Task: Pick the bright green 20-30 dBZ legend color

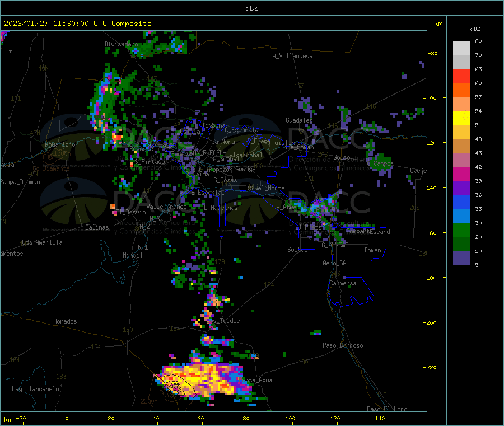Action: 461,230
